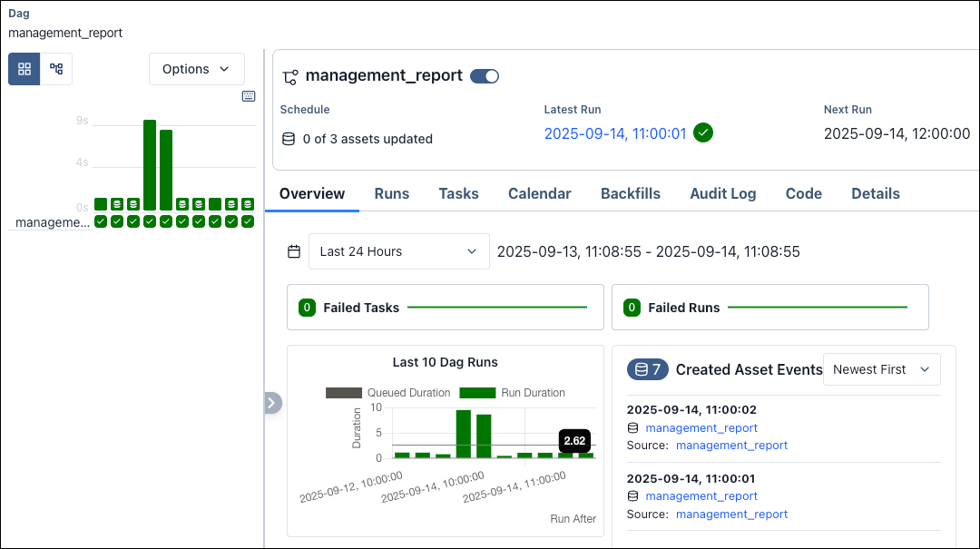This screenshot has width=980, height=549.
Task: Toggle the management_report dag pause switch
Action: click(484, 76)
